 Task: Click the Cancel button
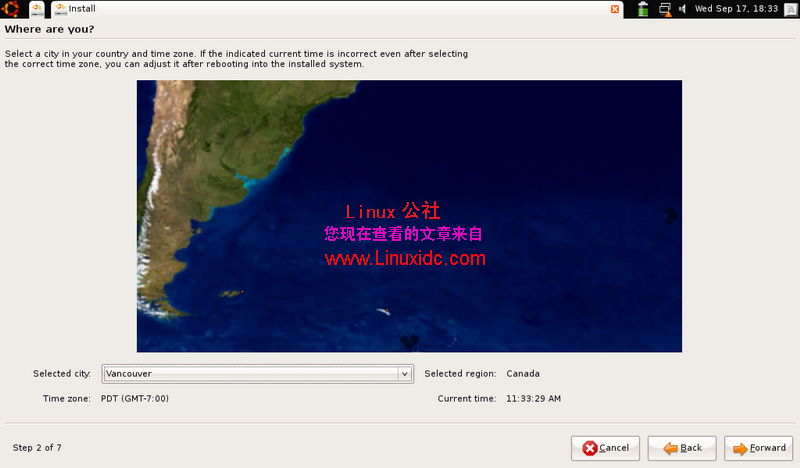tap(605, 448)
